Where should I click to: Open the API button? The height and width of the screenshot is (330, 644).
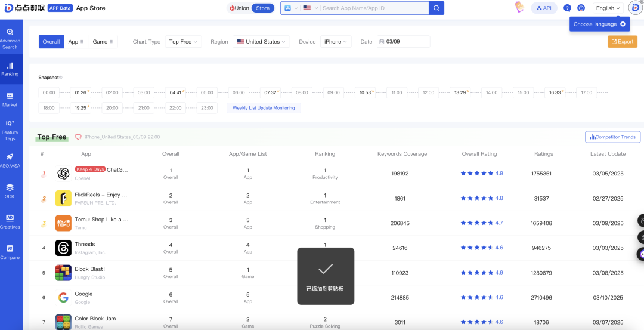tap(544, 8)
